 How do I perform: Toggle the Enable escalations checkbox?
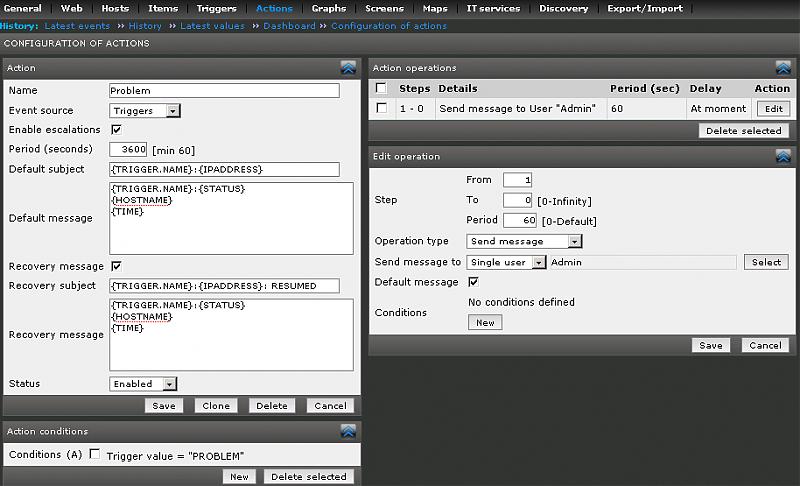pos(116,130)
